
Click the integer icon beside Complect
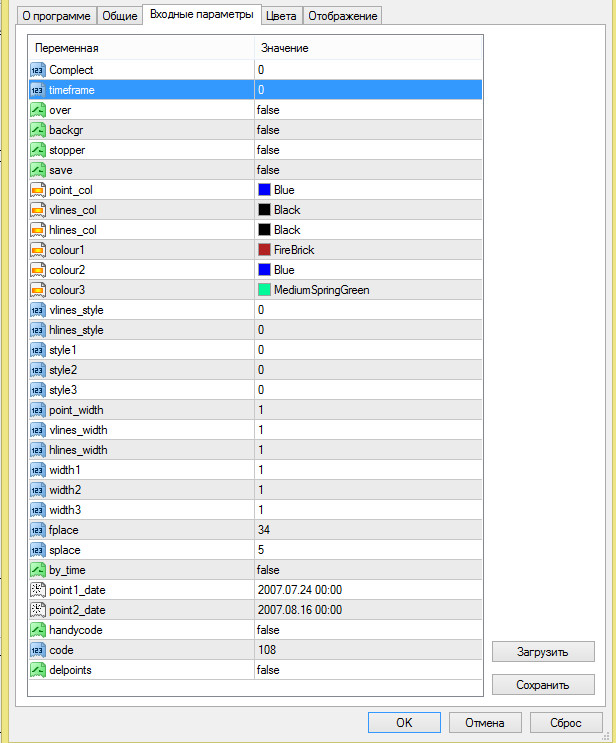pos(38,70)
